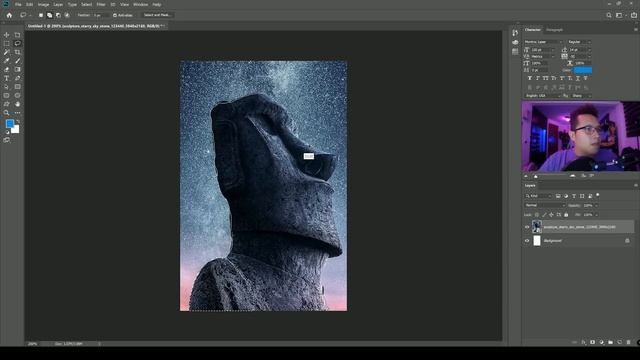Open the Image menu

[x=43, y=4]
